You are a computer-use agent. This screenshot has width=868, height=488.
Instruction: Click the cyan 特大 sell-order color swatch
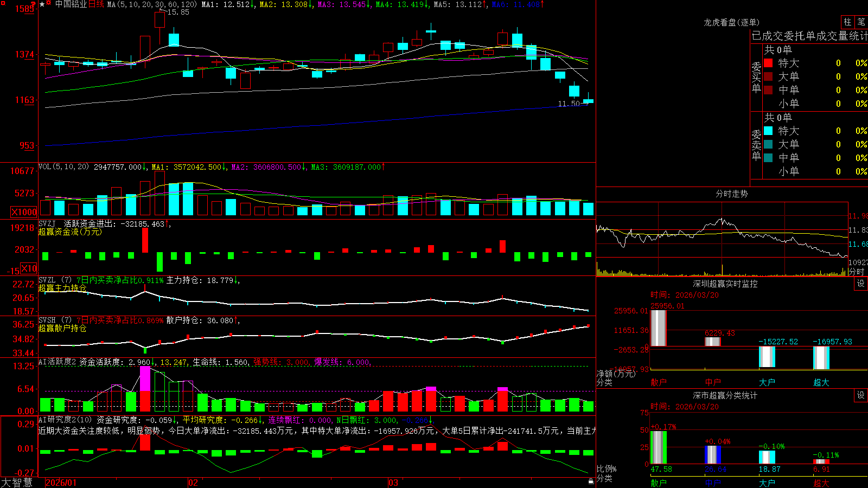(768, 131)
